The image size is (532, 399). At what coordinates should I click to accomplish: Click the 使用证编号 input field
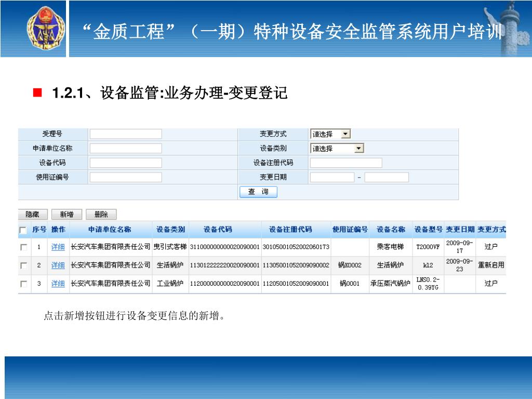pos(126,177)
